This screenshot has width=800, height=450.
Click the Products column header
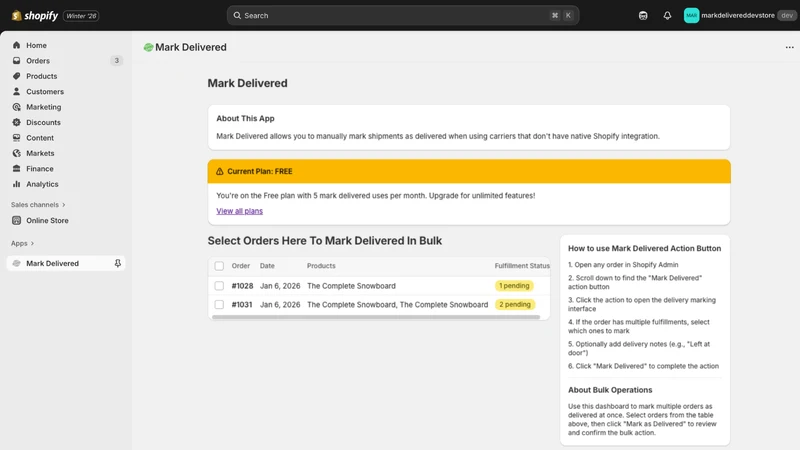[321, 266]
